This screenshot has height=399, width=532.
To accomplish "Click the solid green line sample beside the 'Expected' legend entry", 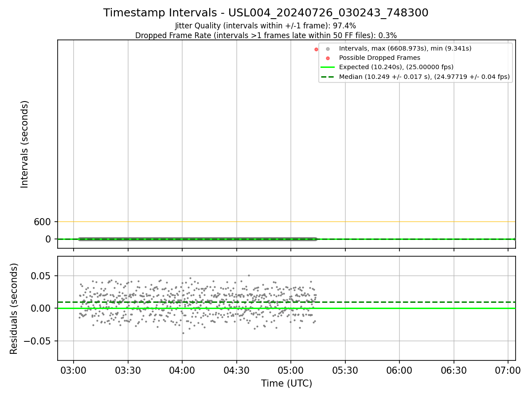I will [328, 67].
